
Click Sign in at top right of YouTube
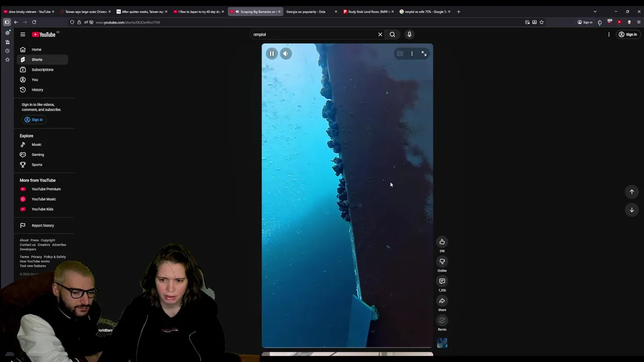(628, 34)
